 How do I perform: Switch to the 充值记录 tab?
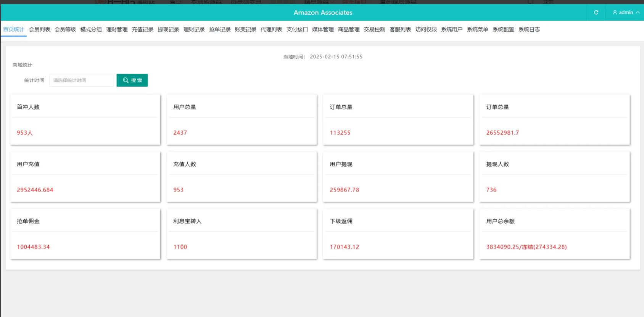[143, 29]
